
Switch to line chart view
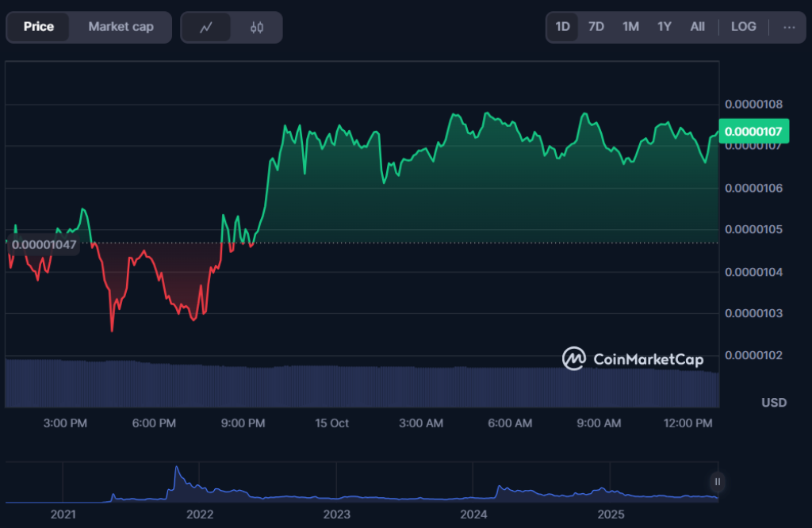tap(206, 27)
